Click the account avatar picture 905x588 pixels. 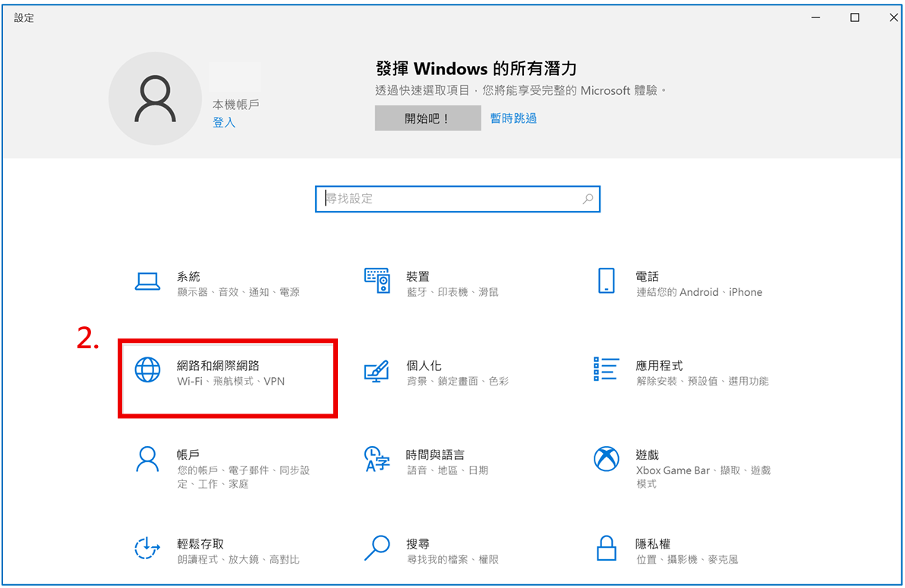155,99
